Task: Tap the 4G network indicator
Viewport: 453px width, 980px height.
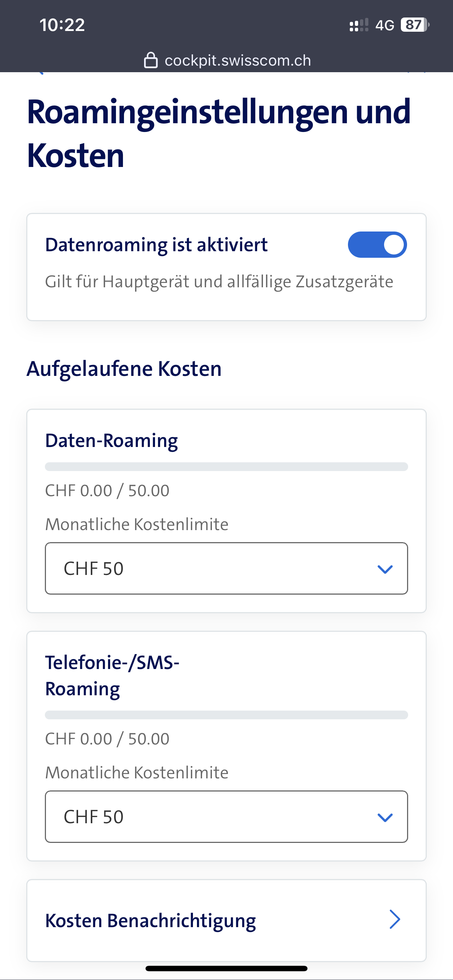Action: click(384, 26)
